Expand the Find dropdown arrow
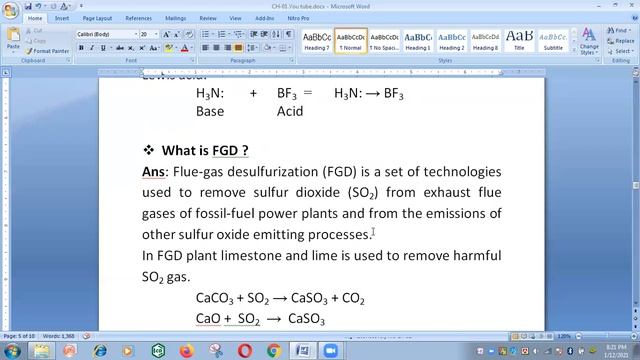640x360 pixels. pyautogui.click(x=631, y=31)
